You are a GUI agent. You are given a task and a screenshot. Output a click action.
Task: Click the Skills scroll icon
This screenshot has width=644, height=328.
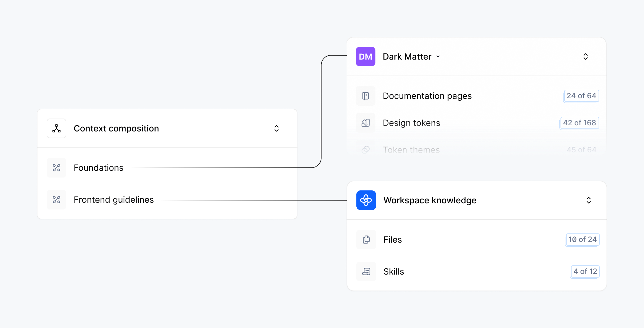pyautogui.click(x=366, y=271)
